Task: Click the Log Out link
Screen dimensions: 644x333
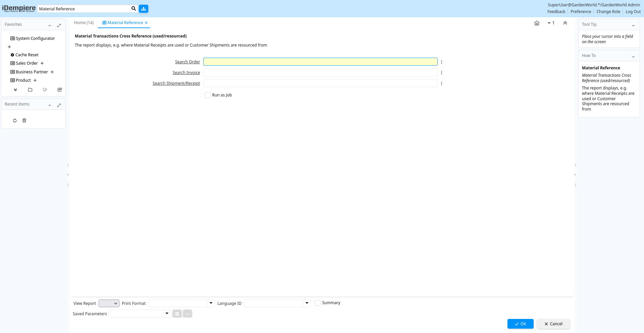Action: [633, 12]
